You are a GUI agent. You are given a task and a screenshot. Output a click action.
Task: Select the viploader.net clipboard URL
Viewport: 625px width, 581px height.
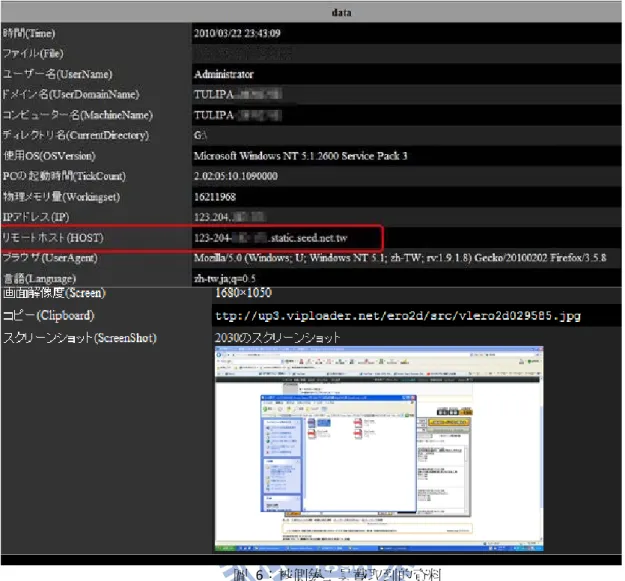[x=398, y=316]
